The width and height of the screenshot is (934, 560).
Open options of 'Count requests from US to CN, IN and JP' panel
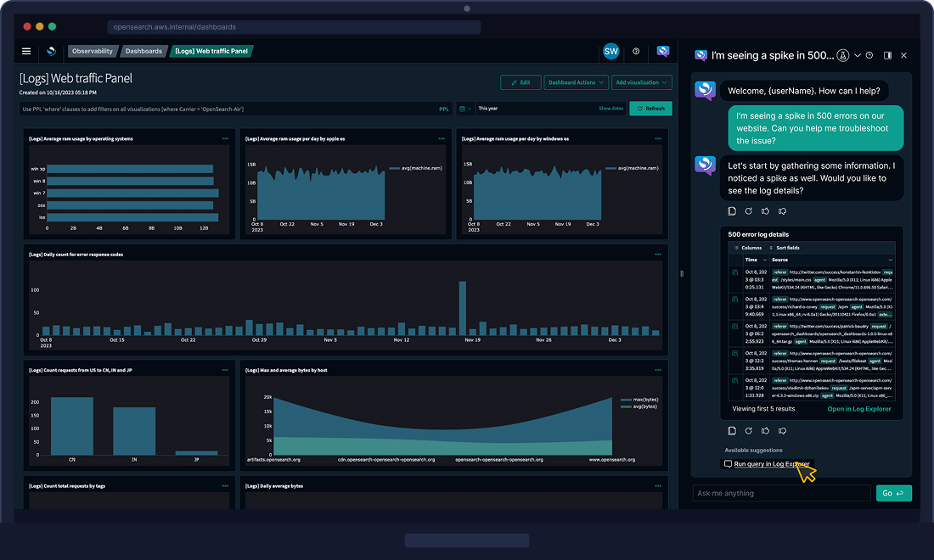coord(225,370)
